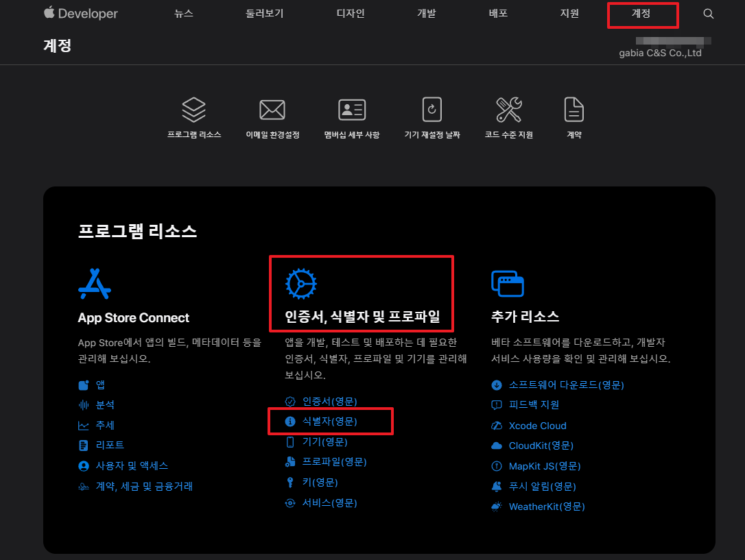Click the 분석 waveform icon
Viewport: 745px width, 560px height.
pos(84,405)
